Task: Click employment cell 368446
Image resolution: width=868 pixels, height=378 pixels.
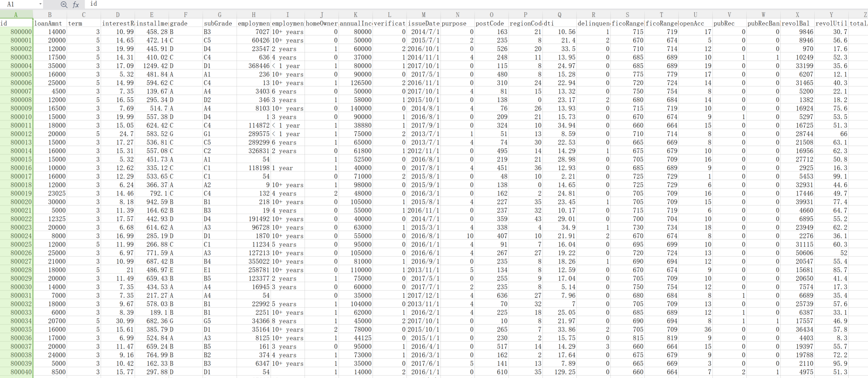Action: pos(253,66)
